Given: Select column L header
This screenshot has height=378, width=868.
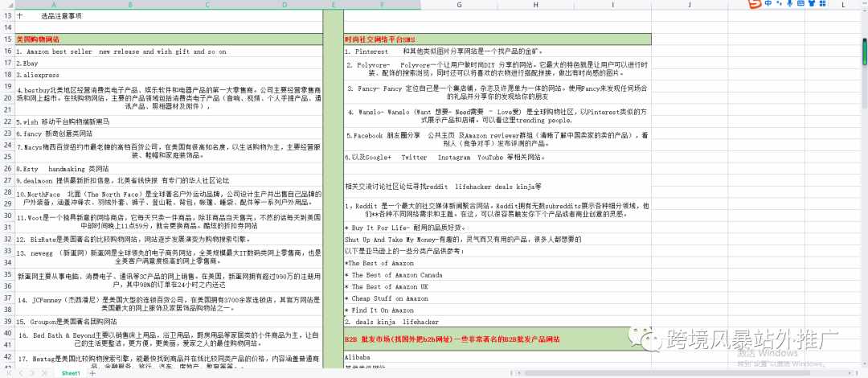Looking at the screenshot, I should 843,5.
